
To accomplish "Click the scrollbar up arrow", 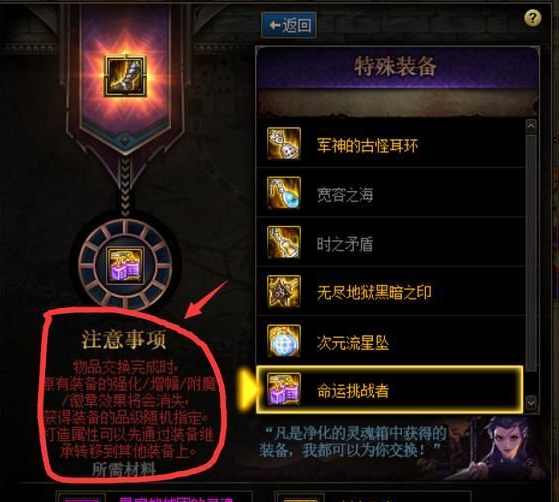I will pyautogui.click(x=531, y=126).
